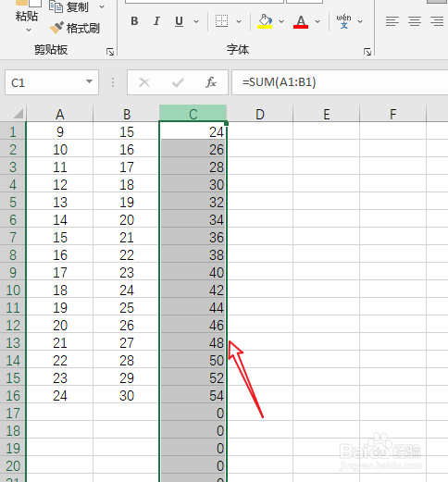448x482 pixels.
Task: Open the 剪贴板 clipboard dialog launcher
Action: click(x=110, y=52)
